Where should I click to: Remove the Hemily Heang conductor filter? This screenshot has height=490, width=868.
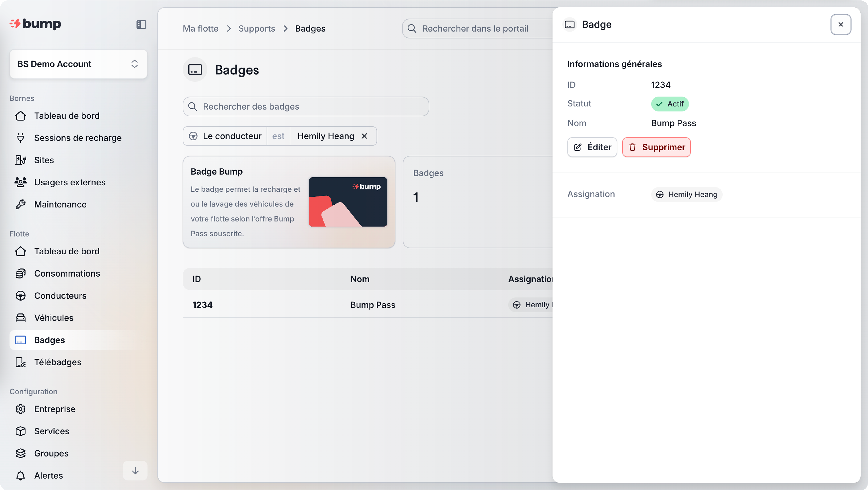[364, 136]
